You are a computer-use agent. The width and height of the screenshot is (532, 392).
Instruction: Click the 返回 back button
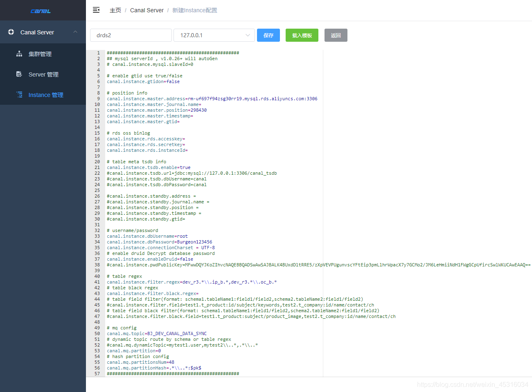click(336, 35)
